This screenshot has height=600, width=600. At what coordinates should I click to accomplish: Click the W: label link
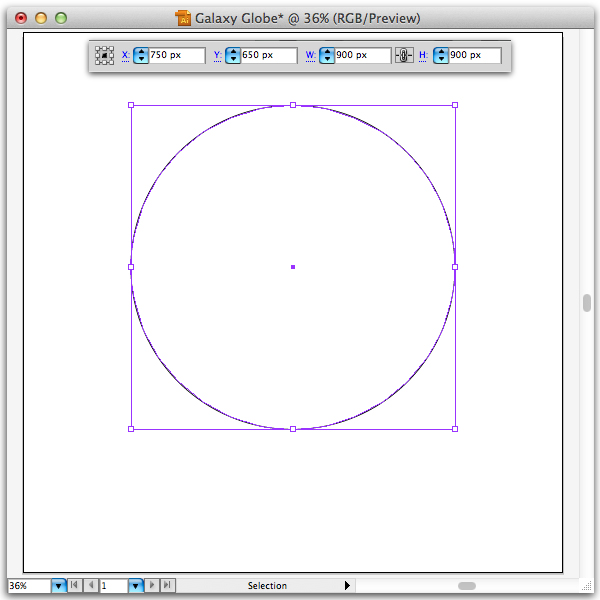[x=310, y=56]
